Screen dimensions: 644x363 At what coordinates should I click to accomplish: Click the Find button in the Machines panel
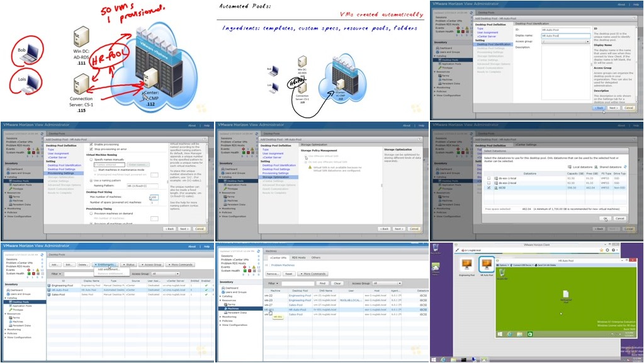point(322,283)
